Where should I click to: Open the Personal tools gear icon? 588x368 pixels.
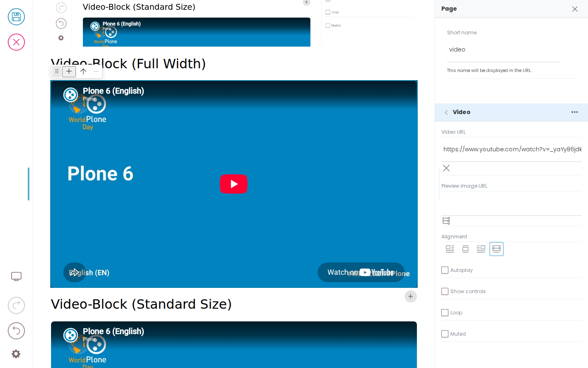click(16, 354)
